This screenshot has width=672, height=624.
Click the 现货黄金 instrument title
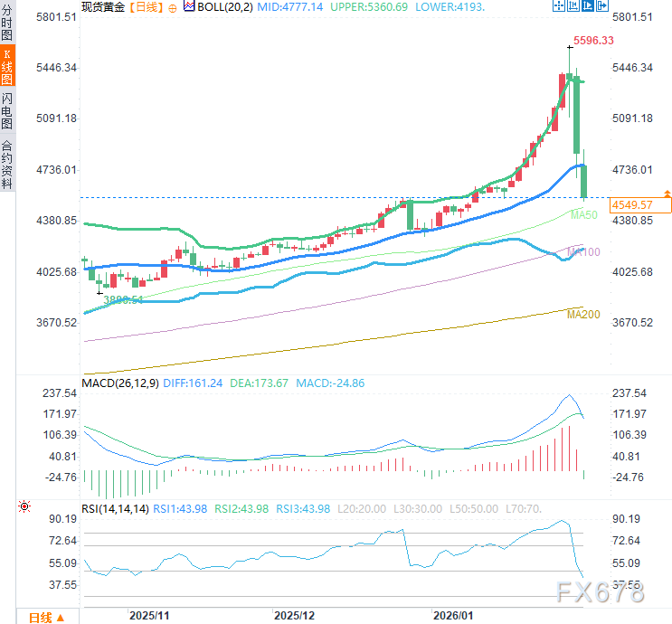click(102, 6)
